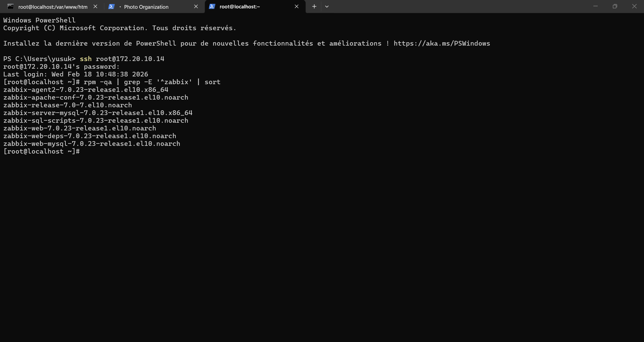This screenshot has height=342, width=644.
Task: Close the active root@localhost:~ tab
Action: [x=297, y=6]
